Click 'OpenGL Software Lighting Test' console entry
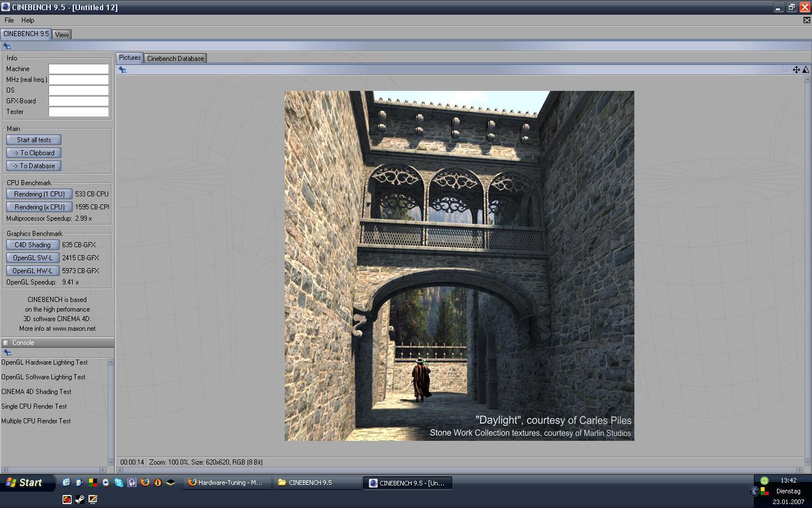 (x=43, y=377)
